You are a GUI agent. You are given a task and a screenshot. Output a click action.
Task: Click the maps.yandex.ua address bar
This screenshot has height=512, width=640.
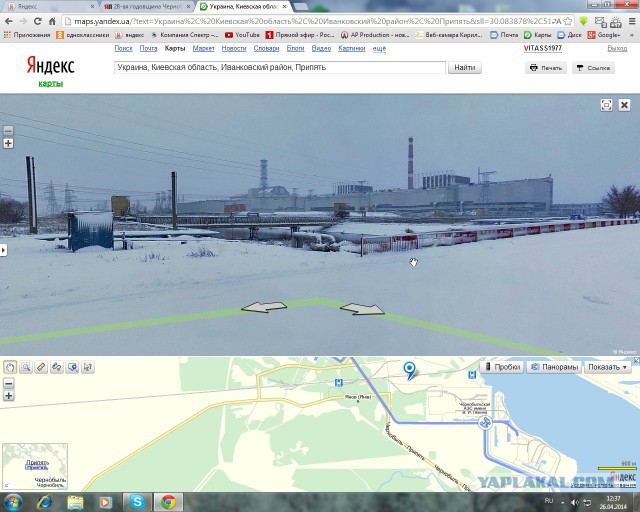click(x=312, y=21)
